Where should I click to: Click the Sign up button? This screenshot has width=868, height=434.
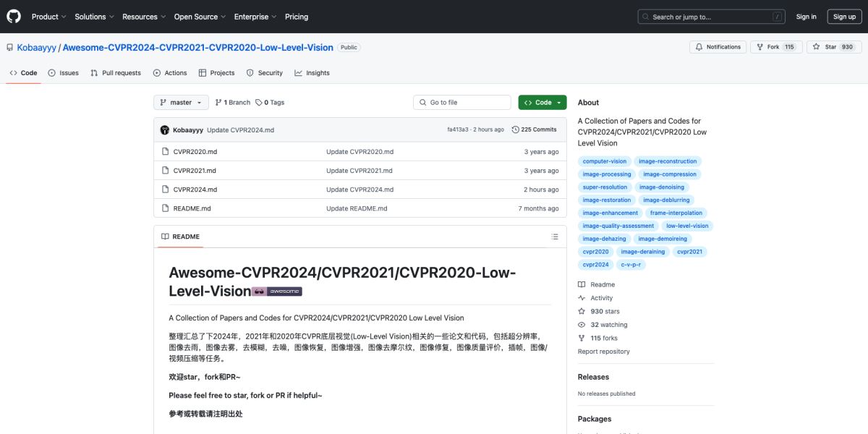tap(844, 16)
